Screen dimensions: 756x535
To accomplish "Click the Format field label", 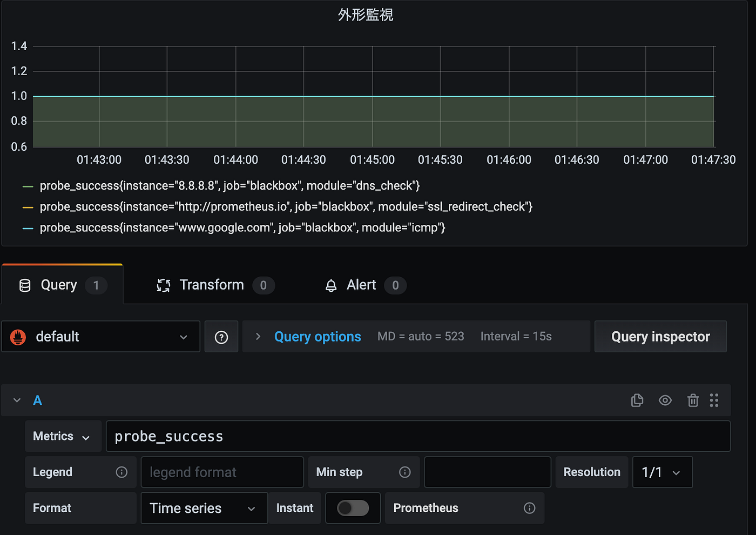I will click(x=52, y=508).
